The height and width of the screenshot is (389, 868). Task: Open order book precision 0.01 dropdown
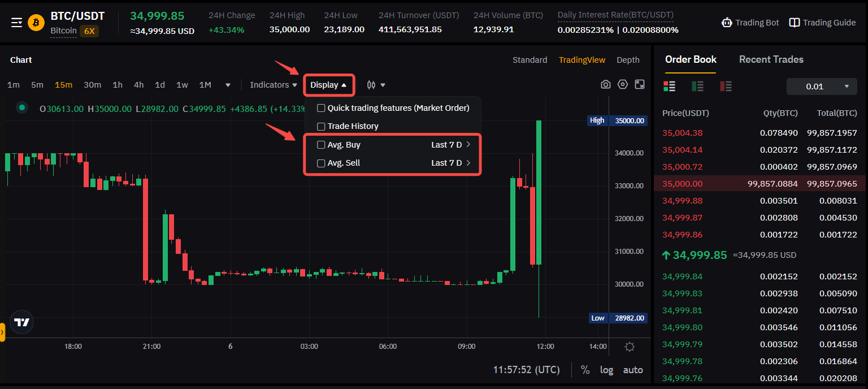[x=822, y=87]
